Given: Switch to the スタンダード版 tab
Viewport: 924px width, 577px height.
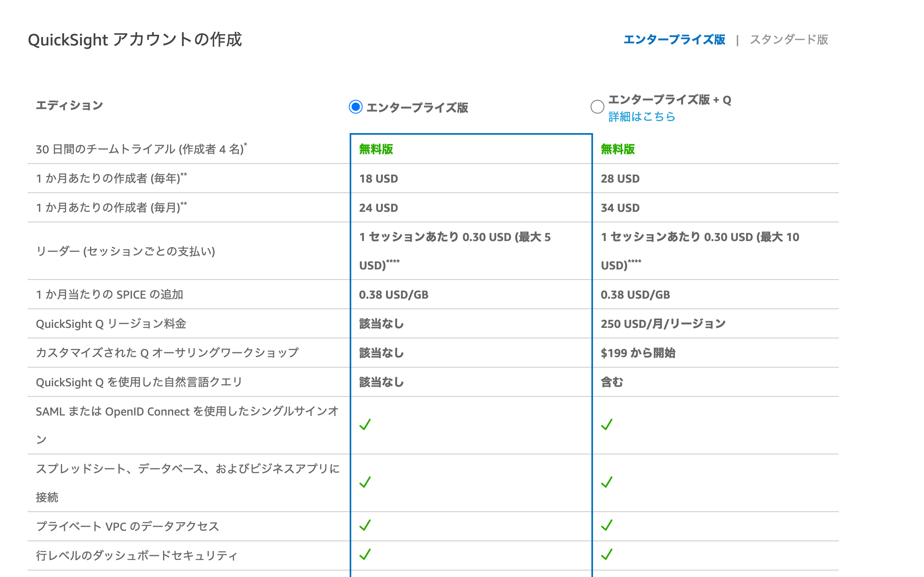Looking at the screenshot, I should 789,40.
